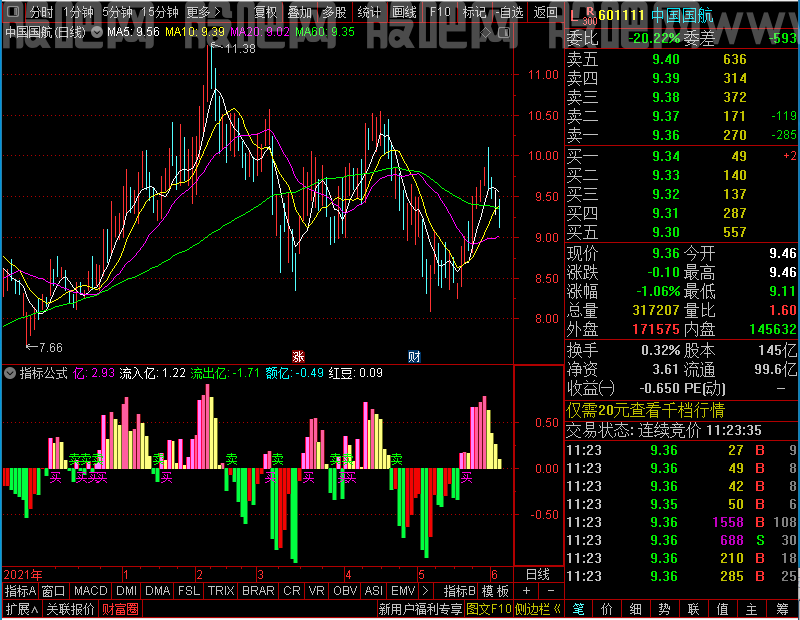
Task: Click the panel layout icon at top-left corner
Action: (x=13, y=12)
